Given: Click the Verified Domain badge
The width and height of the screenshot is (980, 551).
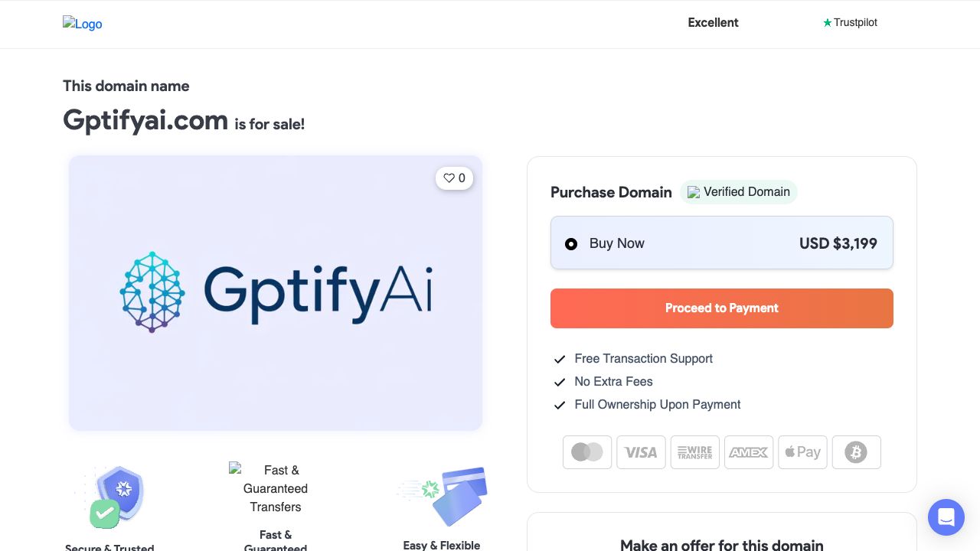Looking at the screenshot, I should click(x=739, y=192).
